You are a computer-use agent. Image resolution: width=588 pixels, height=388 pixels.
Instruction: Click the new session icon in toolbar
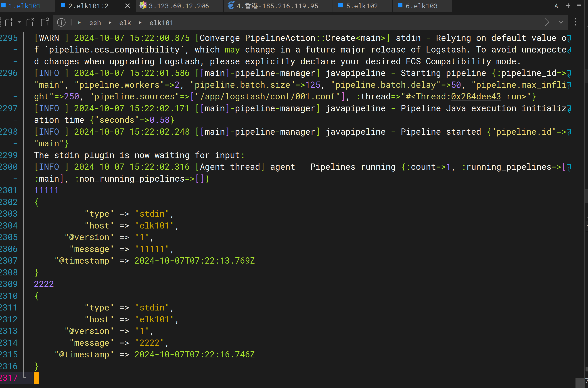point(9,22)
